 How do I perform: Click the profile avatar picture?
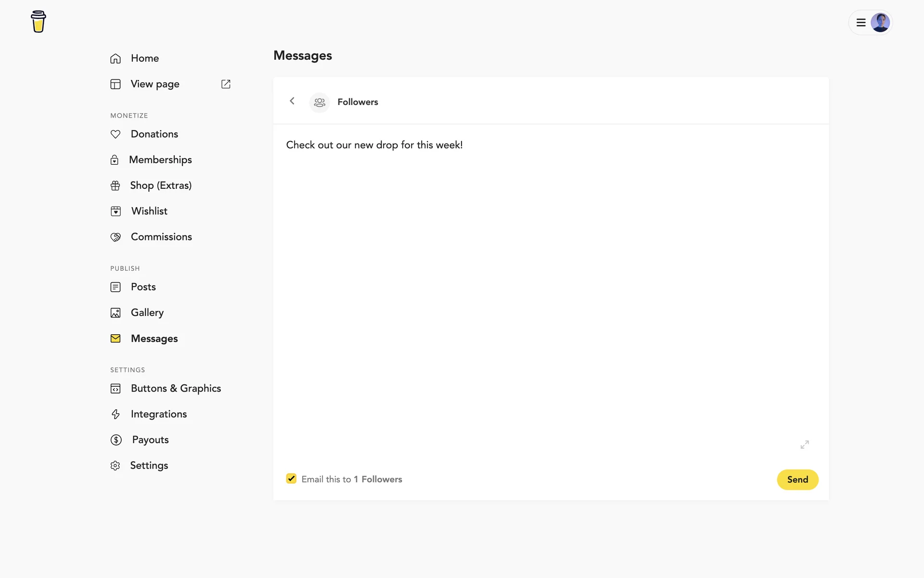pyautogui.click(x=880, y=23)
